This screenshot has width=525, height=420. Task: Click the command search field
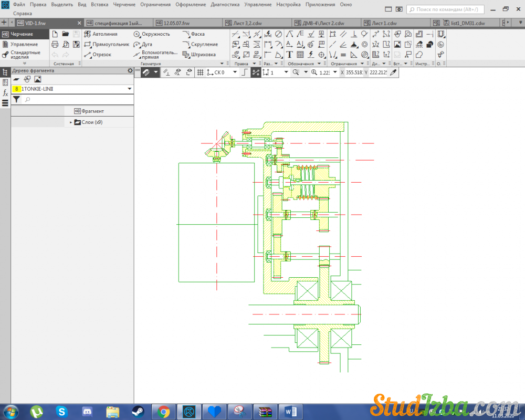[x=446, y=9]
